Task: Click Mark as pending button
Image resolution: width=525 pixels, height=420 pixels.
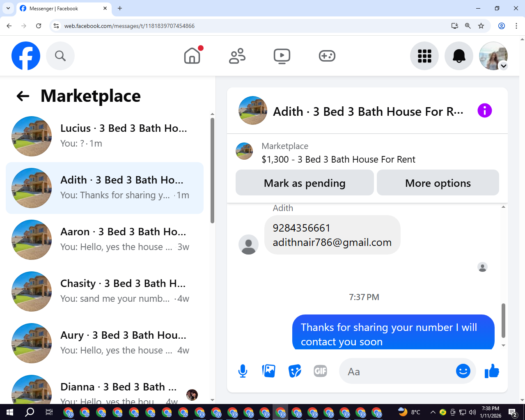Action: coord(305,183)
